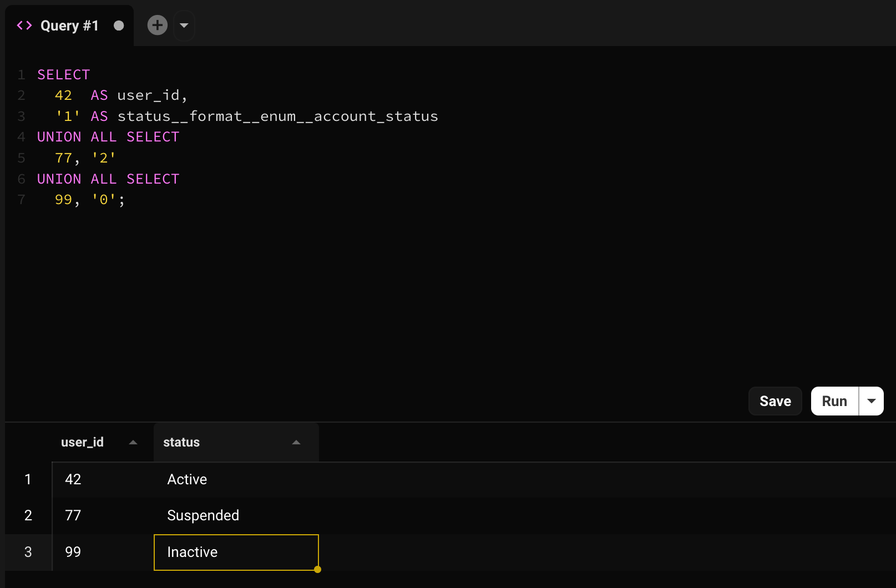This screenshot has height=588, width=896.
Task: Click line number 4 in editor gutter
Action: click(x=21, y=137)
